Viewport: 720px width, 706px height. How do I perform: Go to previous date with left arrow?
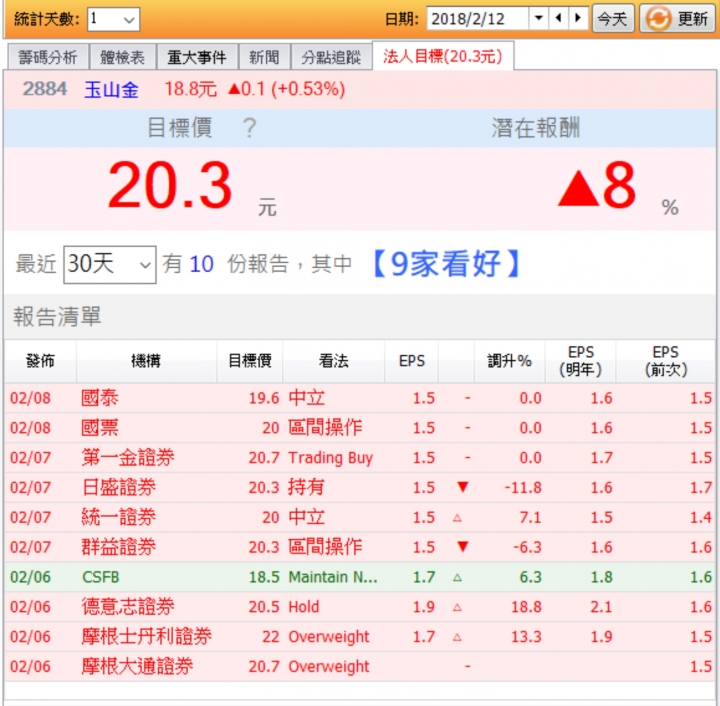tap(558, 19)
